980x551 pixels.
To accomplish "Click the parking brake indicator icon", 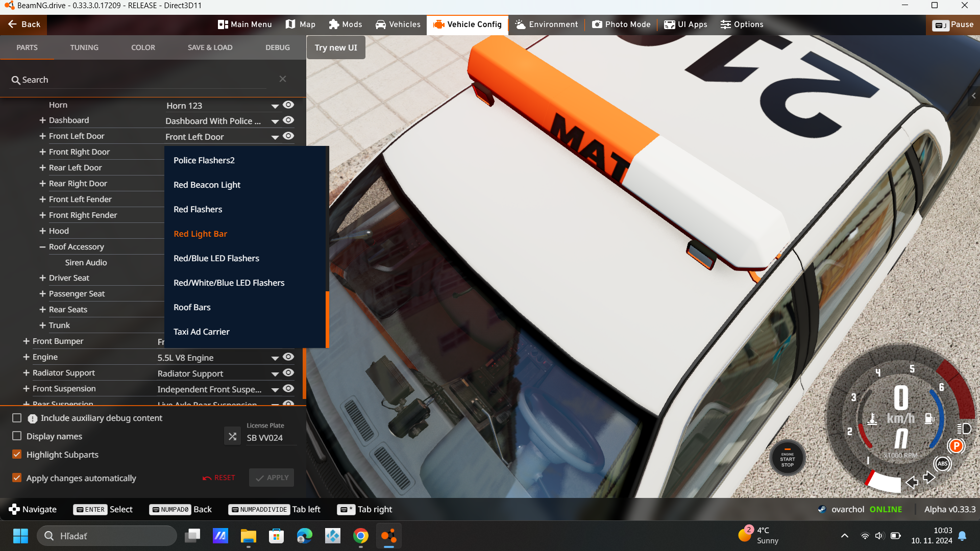I will 956,446.
